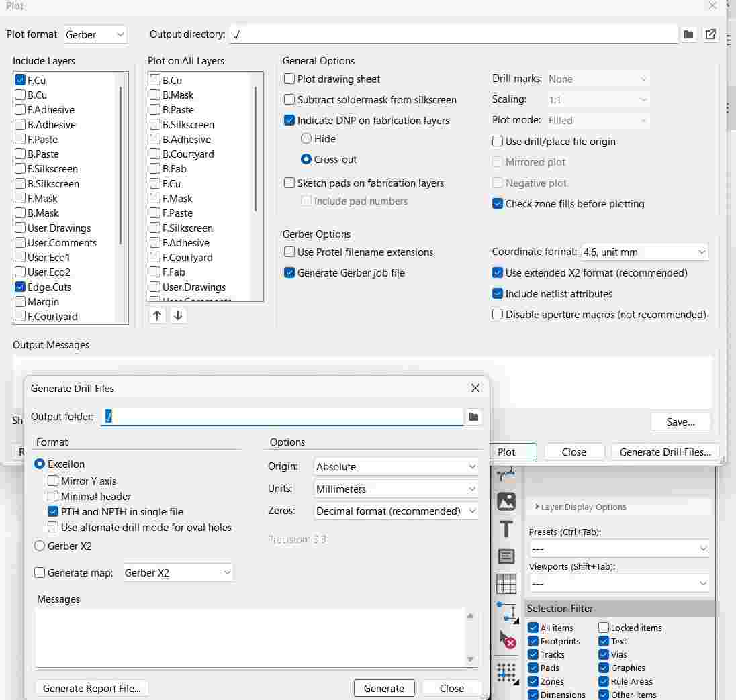Enable Locked items in Selection Filter

pos(604,628)
